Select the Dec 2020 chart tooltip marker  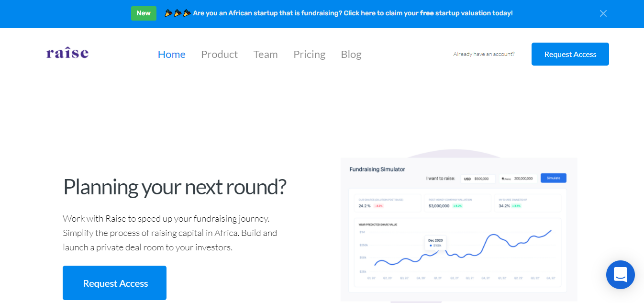(x=435, y=242)
